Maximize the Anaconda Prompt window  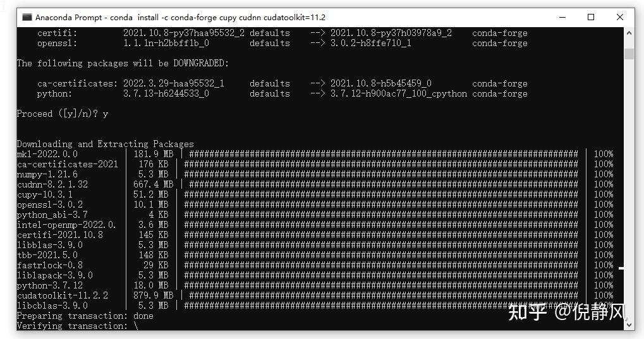pyautogui.click(x=591, y=17)
